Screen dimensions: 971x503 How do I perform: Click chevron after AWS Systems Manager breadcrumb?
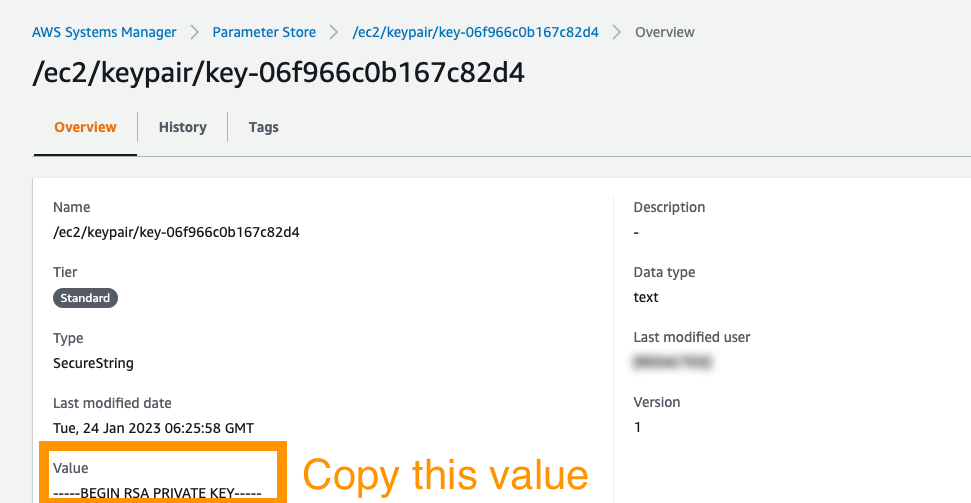point(194,32)
